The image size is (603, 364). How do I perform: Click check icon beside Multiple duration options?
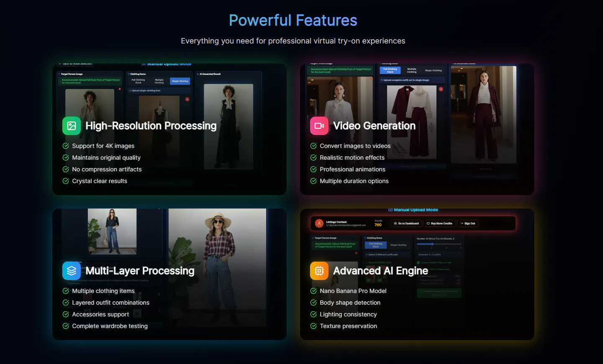(x=313, y=181)
